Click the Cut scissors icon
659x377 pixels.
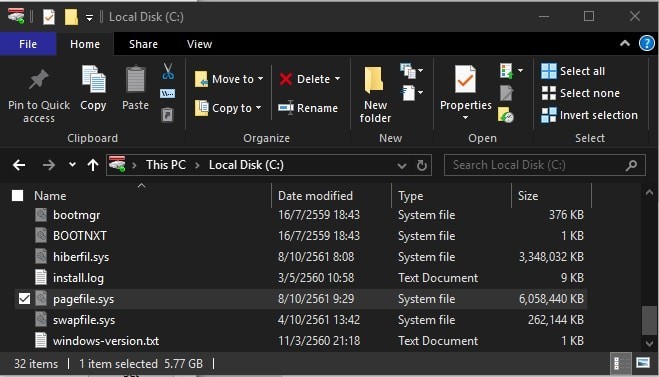168,71
